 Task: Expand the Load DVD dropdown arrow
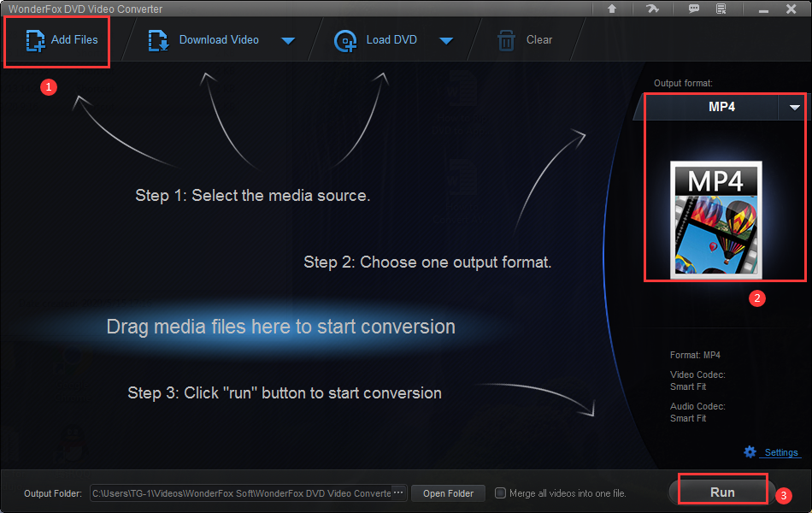[x=446, y=40]
